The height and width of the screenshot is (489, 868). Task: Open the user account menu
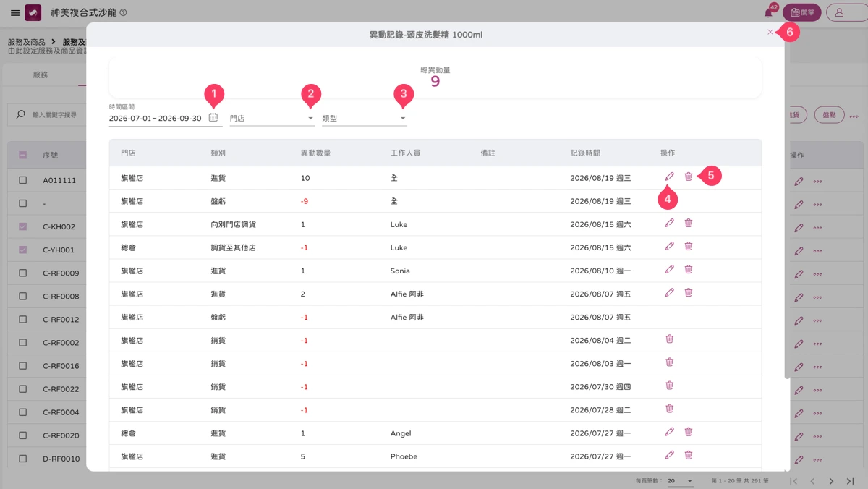(846, 12)
